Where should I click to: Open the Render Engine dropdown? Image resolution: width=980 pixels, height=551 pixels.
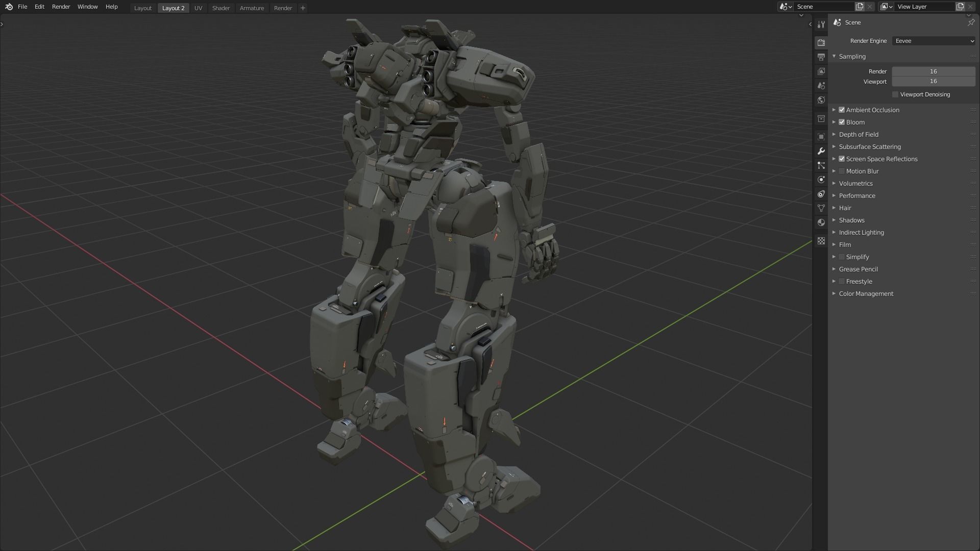[934, 41]
